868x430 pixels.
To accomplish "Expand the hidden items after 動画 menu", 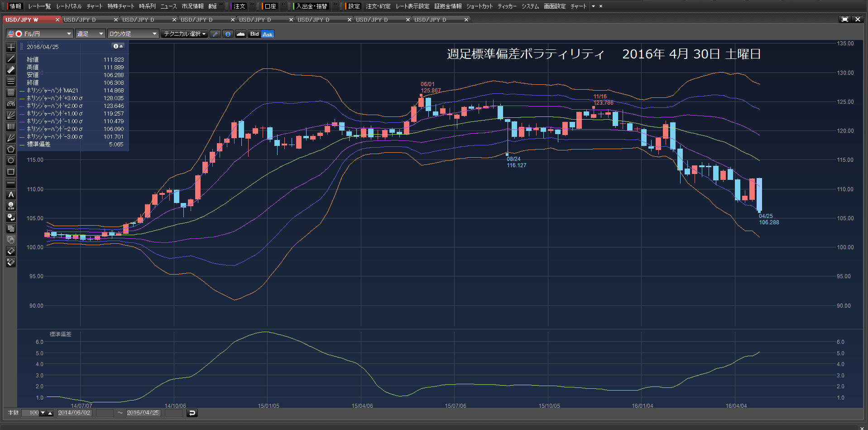I will 221,5.
